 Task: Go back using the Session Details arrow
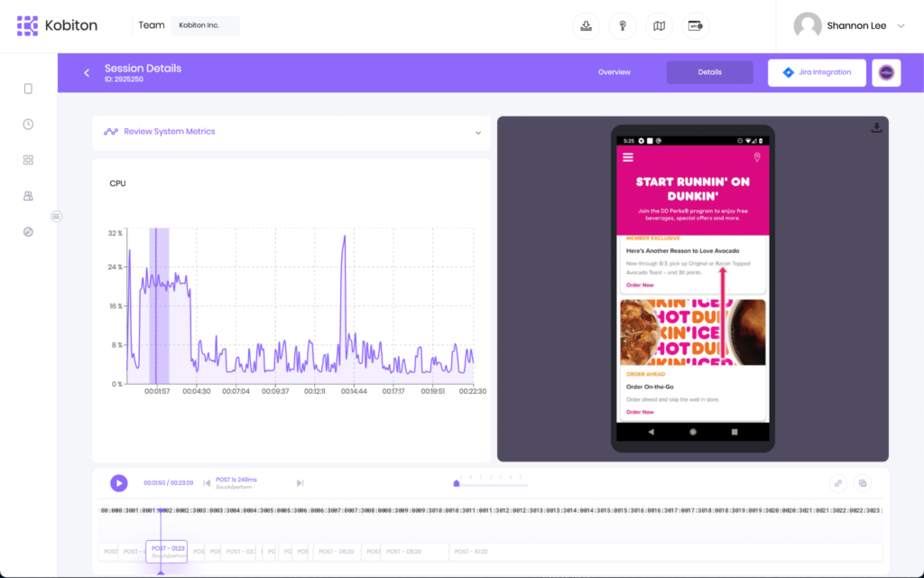click(87, 72)
